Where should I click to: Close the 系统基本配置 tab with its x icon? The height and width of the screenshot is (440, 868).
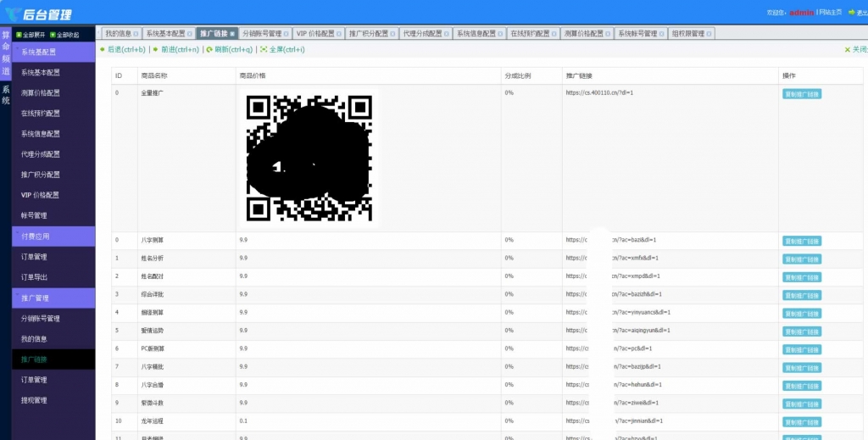(x=188, y=34)
